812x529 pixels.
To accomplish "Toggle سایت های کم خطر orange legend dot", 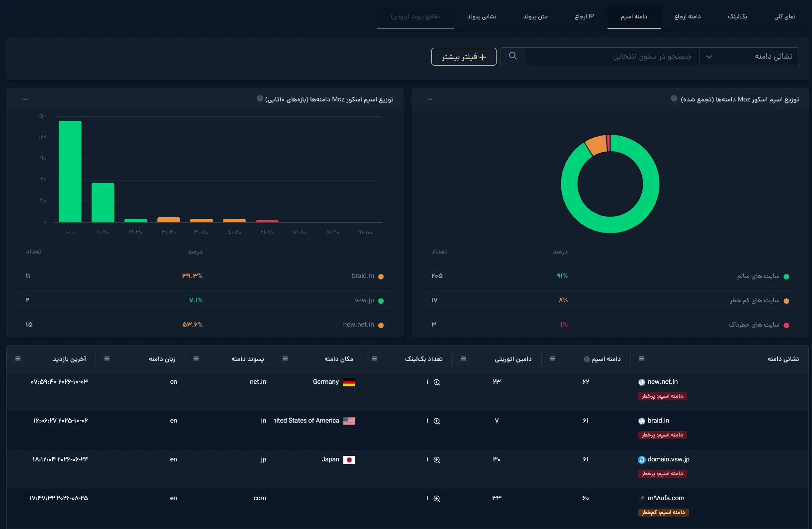I will tap(787, 301).
